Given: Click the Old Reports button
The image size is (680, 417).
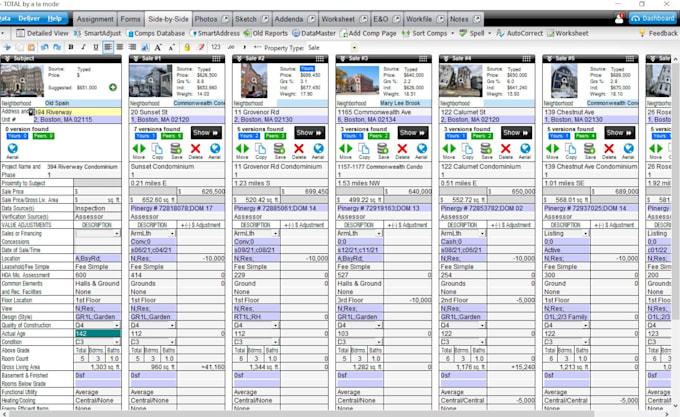Looking at the screenshot, I should tap(265, 33).
